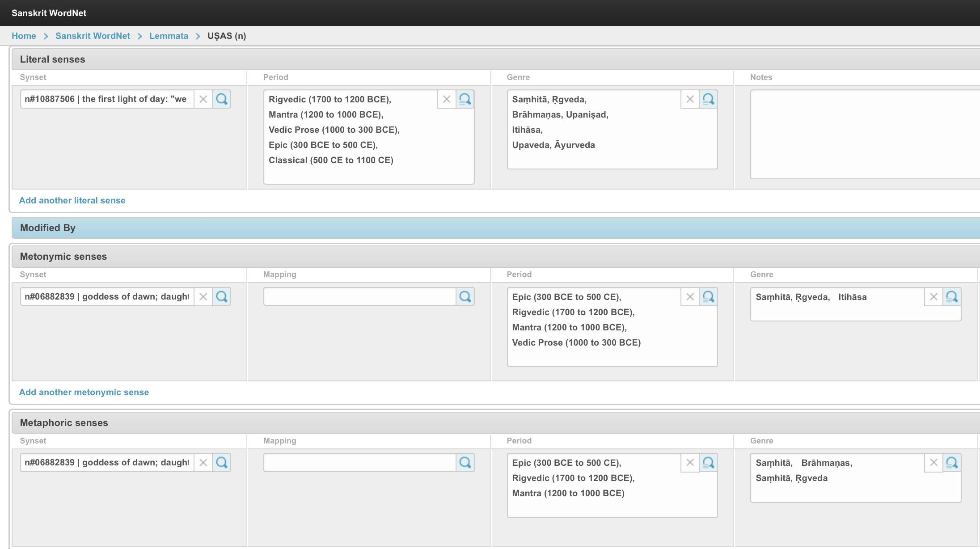Screen dimensions: 980x549
Task: Open genre lookup for metonymic sense
Action: tap(952, 297)
